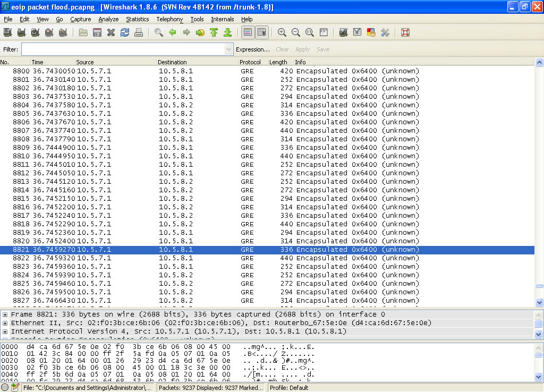Sort by the Length column header
The height and width of the screenshot is (392, 544).
pos(280,62)
